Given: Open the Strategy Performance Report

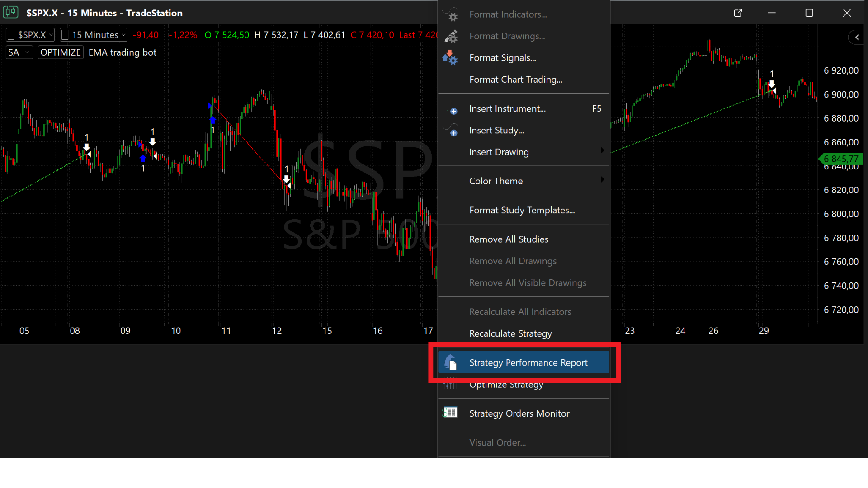Looking at the screenshot, I should (524, 362).
